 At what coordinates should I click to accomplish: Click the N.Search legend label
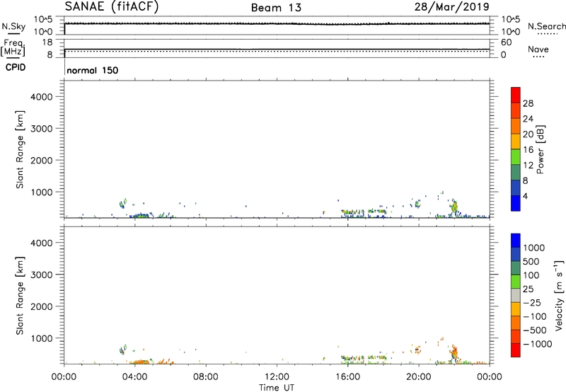[x=546, y=26]
